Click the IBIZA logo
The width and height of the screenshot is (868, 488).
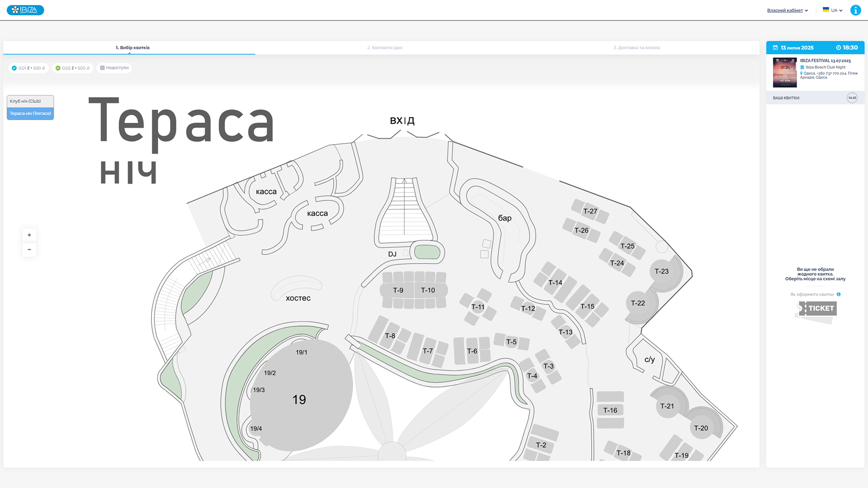click(25, 10)
